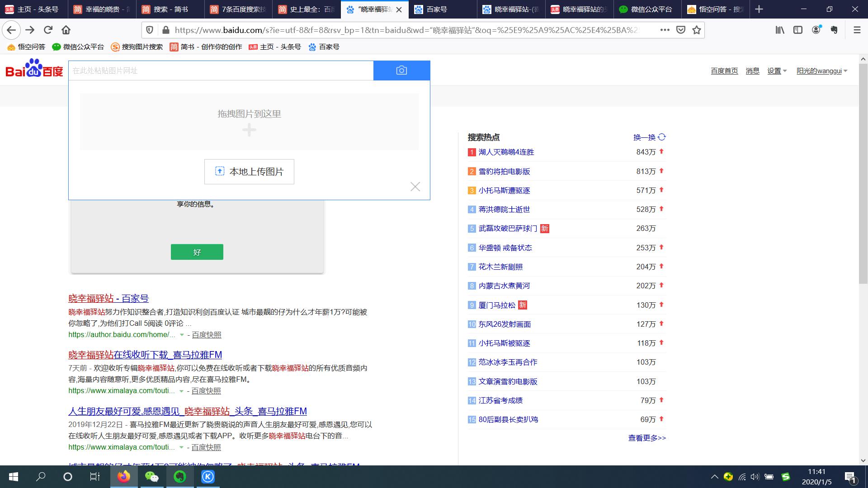Click the camera image search button
This screenshot has width=868, height=488.
[x=401, y=70]
